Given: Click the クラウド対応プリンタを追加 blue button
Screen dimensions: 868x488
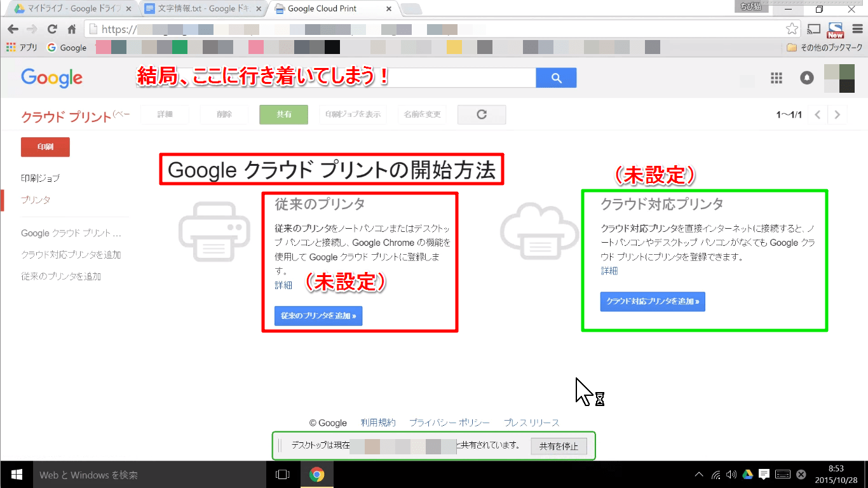Looking at the screenshot, I should click(x=653, y=301).
